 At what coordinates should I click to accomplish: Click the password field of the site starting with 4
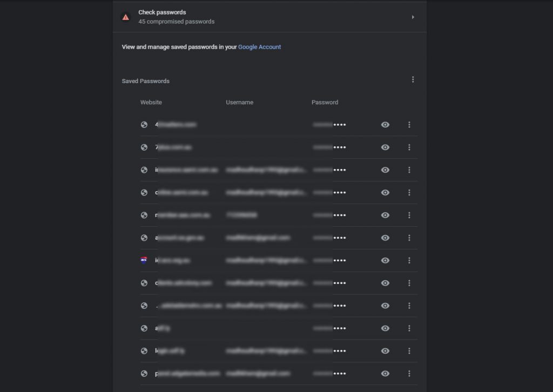[x=329, y=124]
